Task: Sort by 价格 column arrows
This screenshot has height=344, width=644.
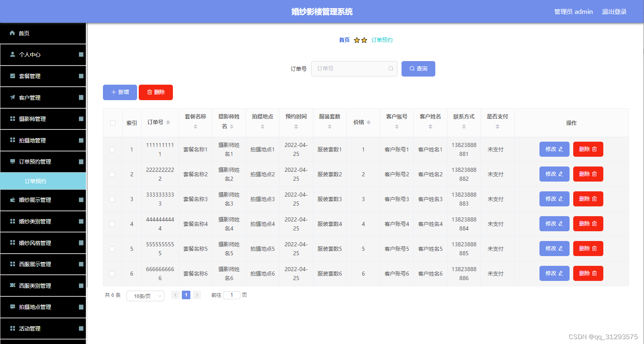Action: point(369,122)
